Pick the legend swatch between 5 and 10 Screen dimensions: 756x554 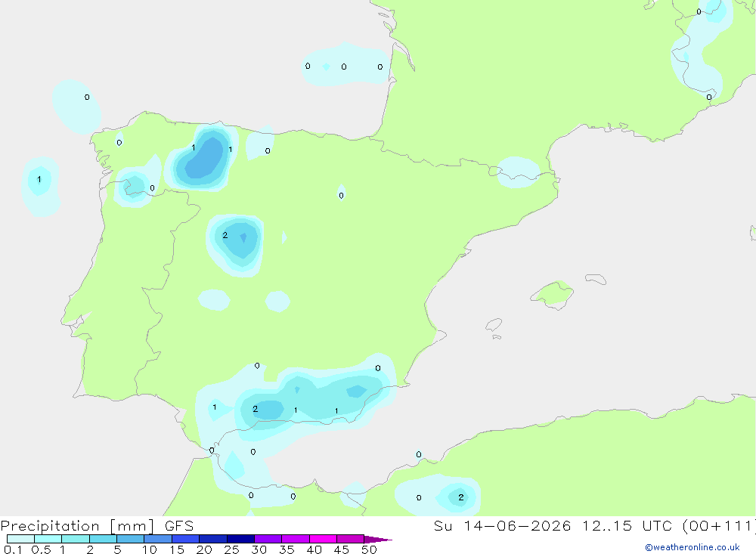point(131,539)
